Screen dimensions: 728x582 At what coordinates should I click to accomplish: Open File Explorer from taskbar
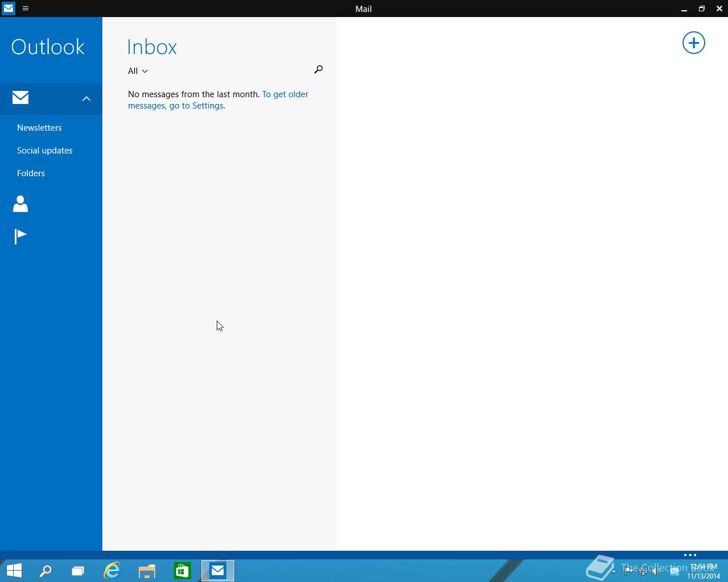tap(147, 571)
